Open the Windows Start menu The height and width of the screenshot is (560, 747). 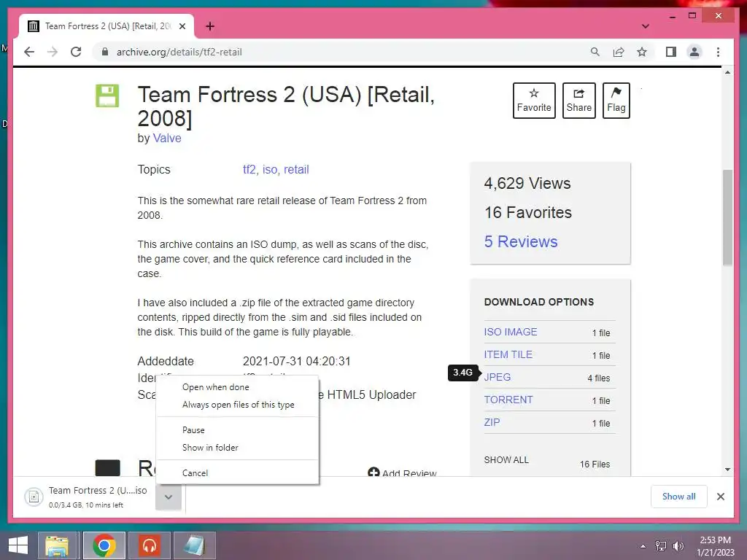(x=18, y=545)
